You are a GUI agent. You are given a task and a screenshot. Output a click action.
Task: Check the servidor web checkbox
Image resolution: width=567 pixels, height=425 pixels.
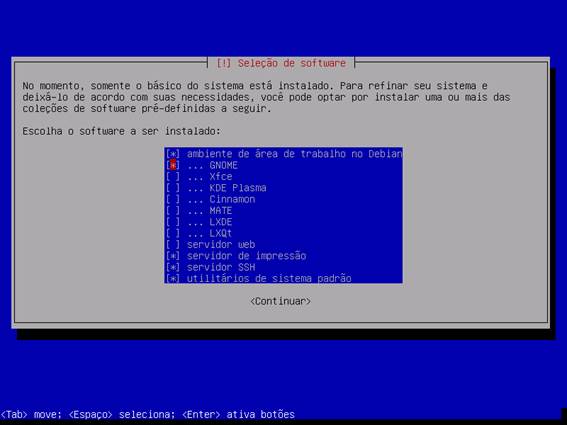pos(173,245)
